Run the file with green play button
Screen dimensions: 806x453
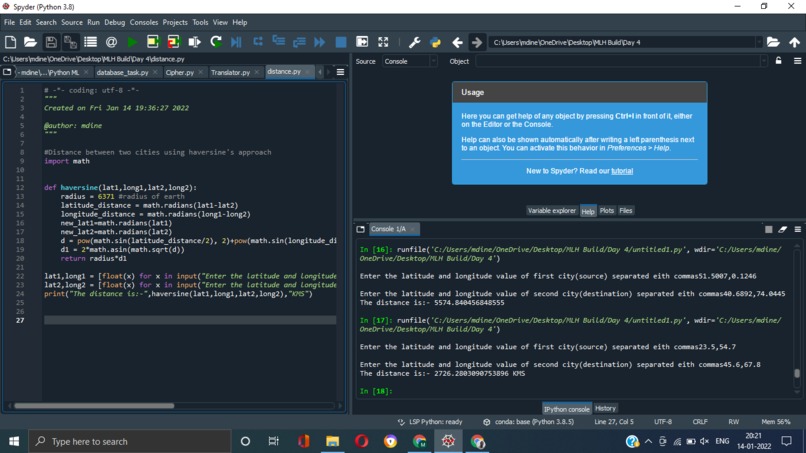click(132, 42)
